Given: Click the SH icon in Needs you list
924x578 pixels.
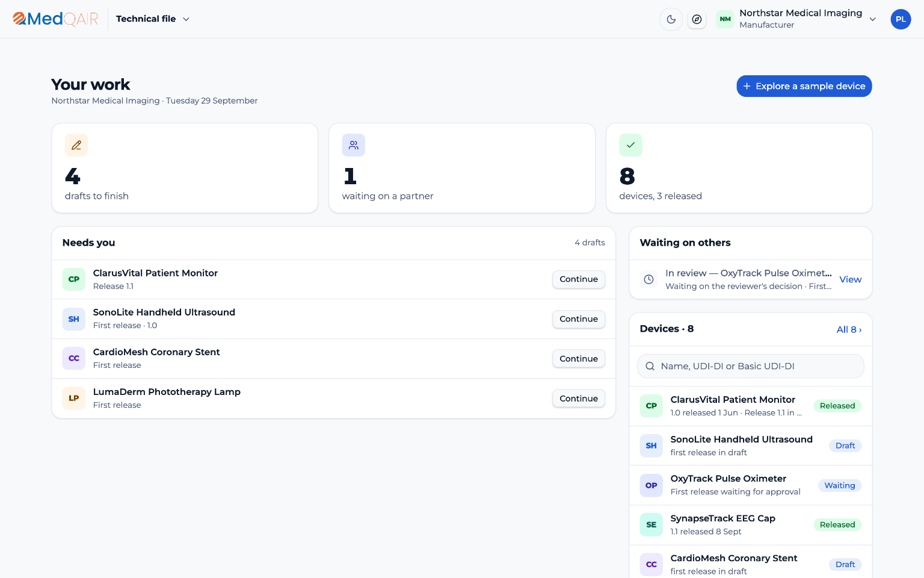Looking at the screenshot, I should 74,319.
